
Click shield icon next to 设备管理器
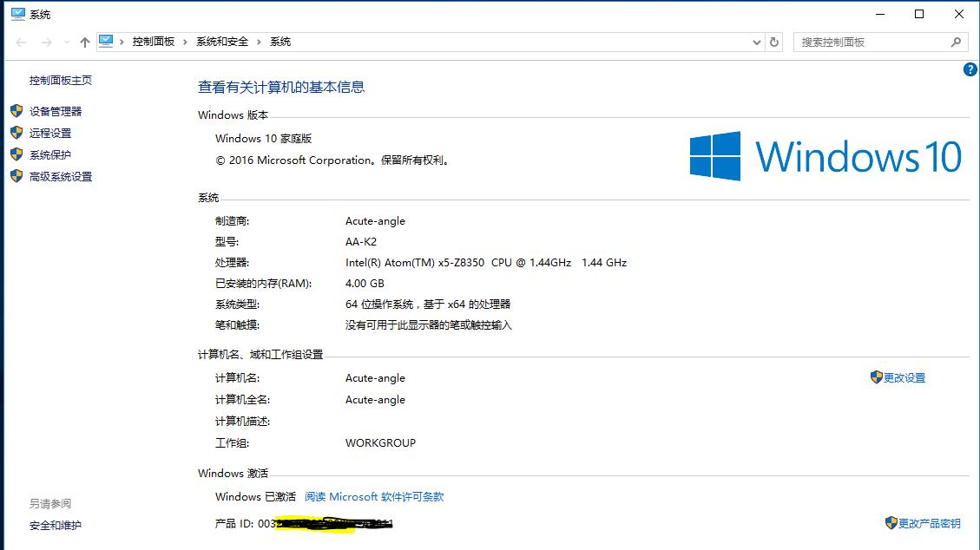[x=16, y=111]
